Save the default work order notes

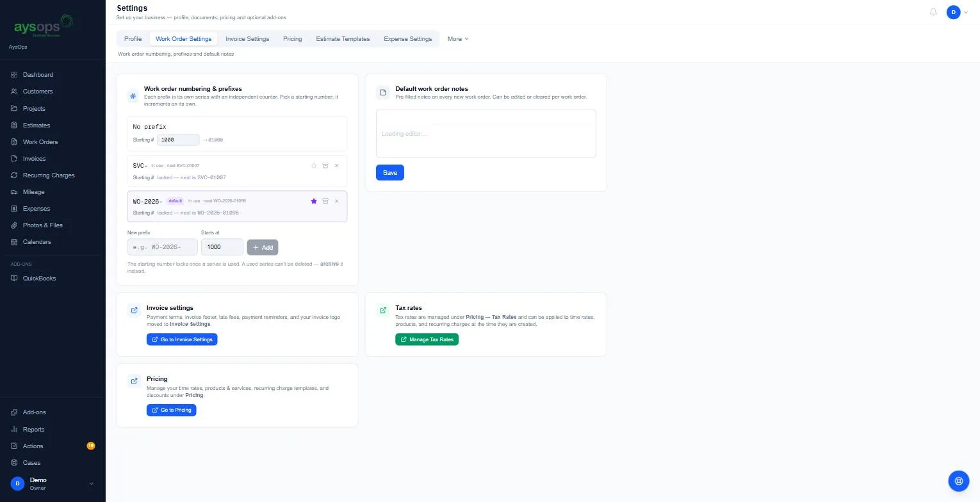pos(390,173)
